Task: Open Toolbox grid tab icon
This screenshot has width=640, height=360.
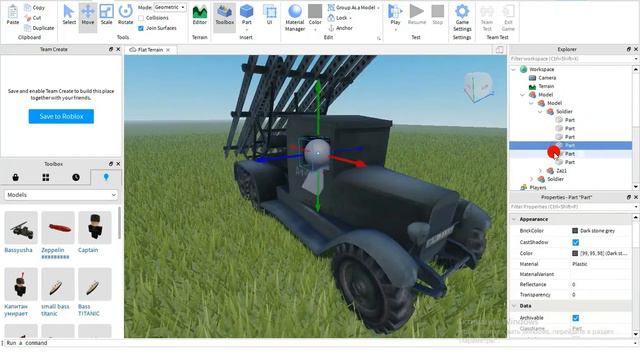Action: point(46,177)
